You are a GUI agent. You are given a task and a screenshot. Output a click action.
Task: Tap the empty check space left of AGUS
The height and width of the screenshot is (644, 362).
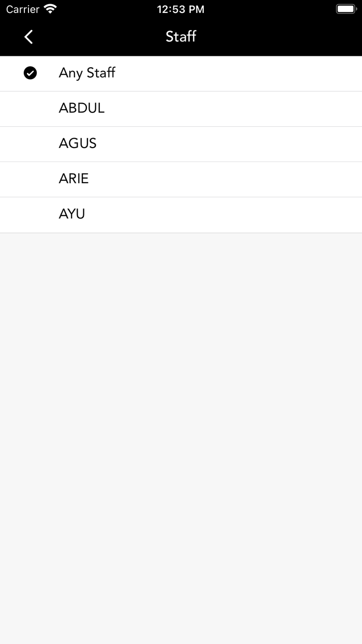tap(31, 143)
